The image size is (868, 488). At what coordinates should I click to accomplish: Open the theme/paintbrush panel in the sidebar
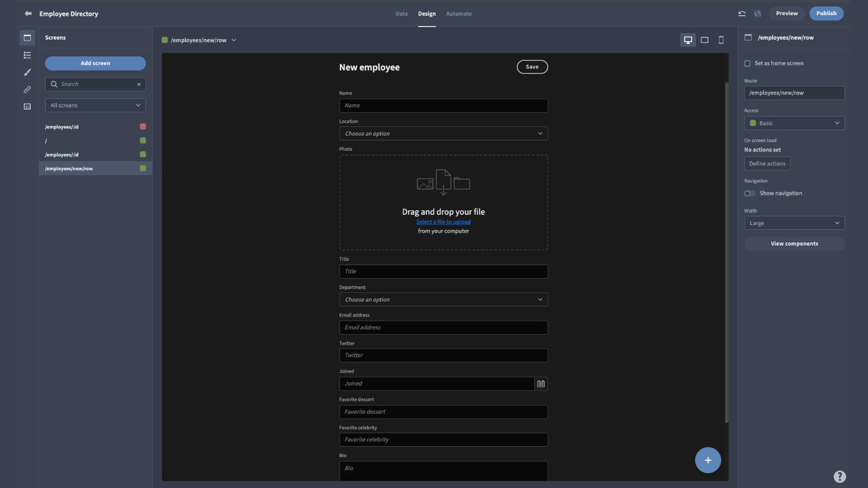pyautogui.click(x=27, y=72)
